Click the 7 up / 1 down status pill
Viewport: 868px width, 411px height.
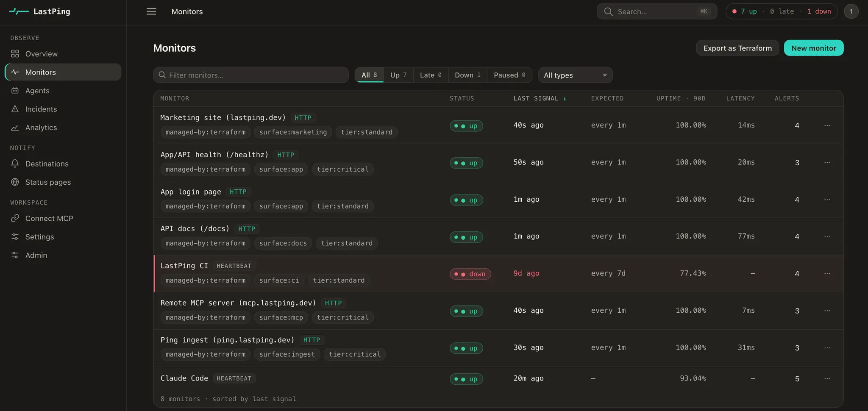pos(782,11)
